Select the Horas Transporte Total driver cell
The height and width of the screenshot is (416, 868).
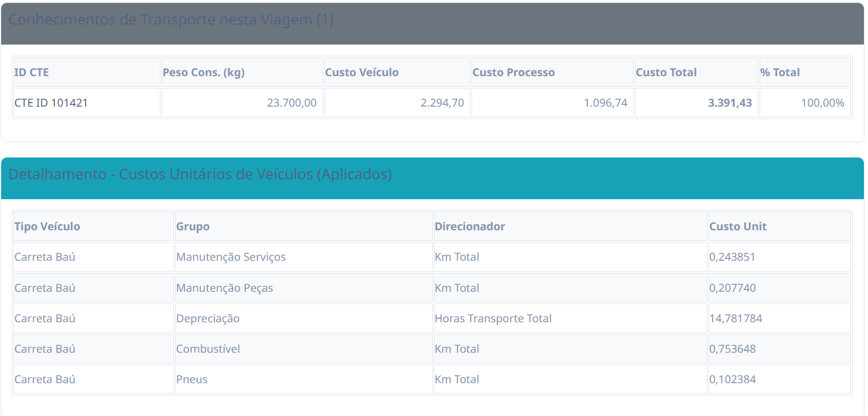tap(493, 319)
